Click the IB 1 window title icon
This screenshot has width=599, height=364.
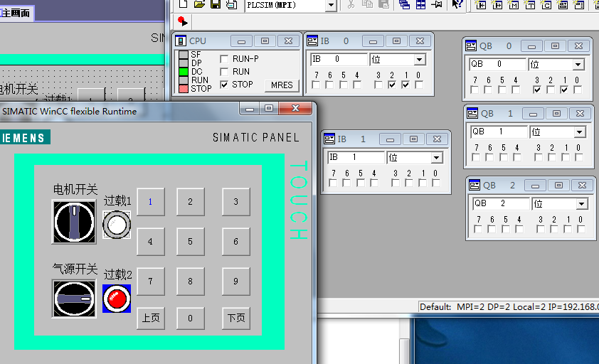329,139
